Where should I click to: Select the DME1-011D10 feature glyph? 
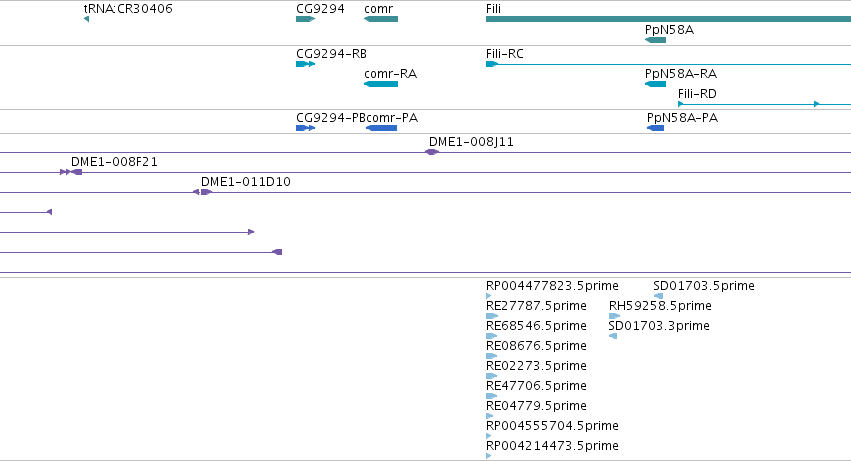202,192
